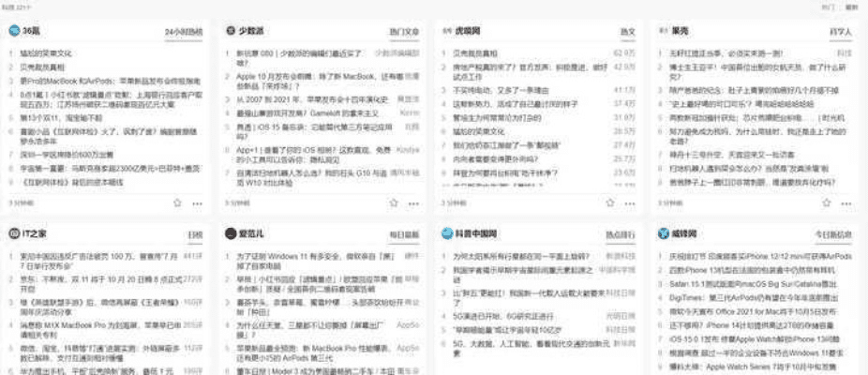Open 贝壳裁员真相 in the 36氪 list

42,67
